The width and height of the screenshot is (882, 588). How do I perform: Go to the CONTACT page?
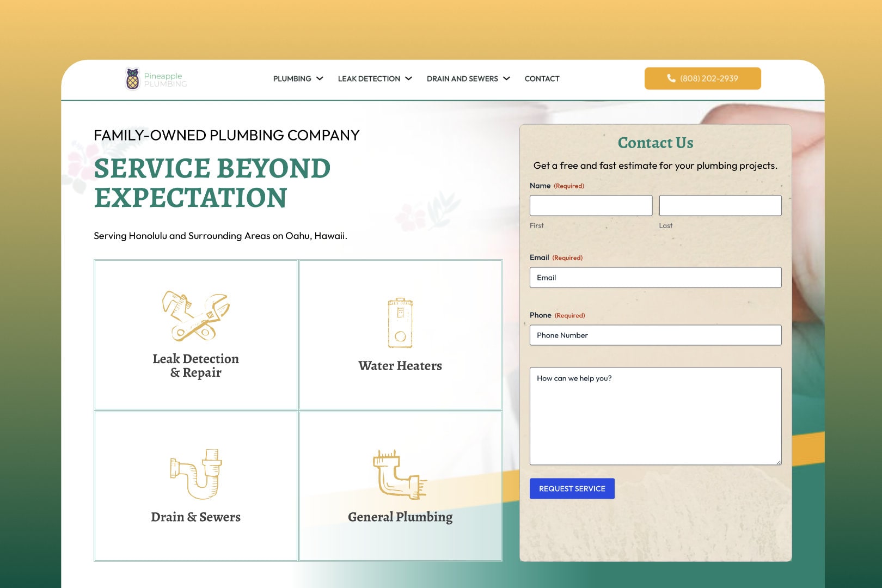click(x=542, y=79)
